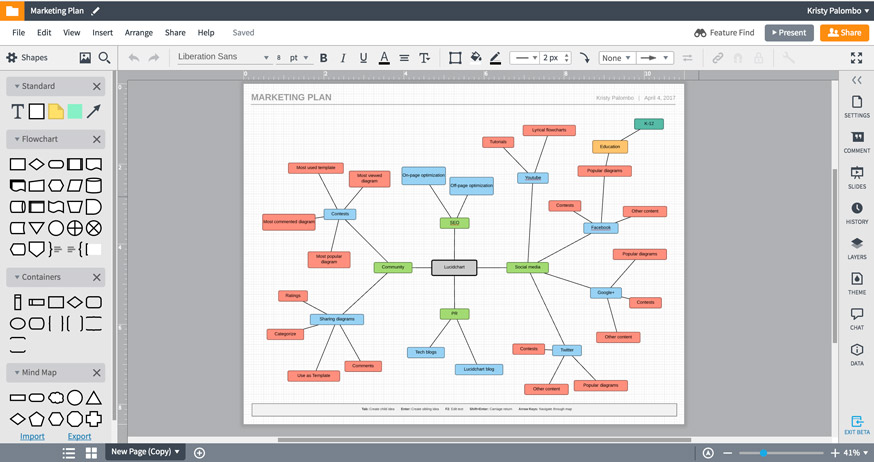This screenshot has width=874, height=462.
Task: Open the Comment panel in right sidebar
Action: [x=857, y=142]
